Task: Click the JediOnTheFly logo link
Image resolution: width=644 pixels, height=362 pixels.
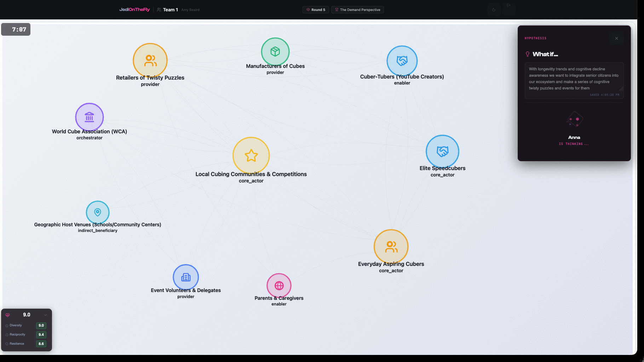Action: [134, 10]
